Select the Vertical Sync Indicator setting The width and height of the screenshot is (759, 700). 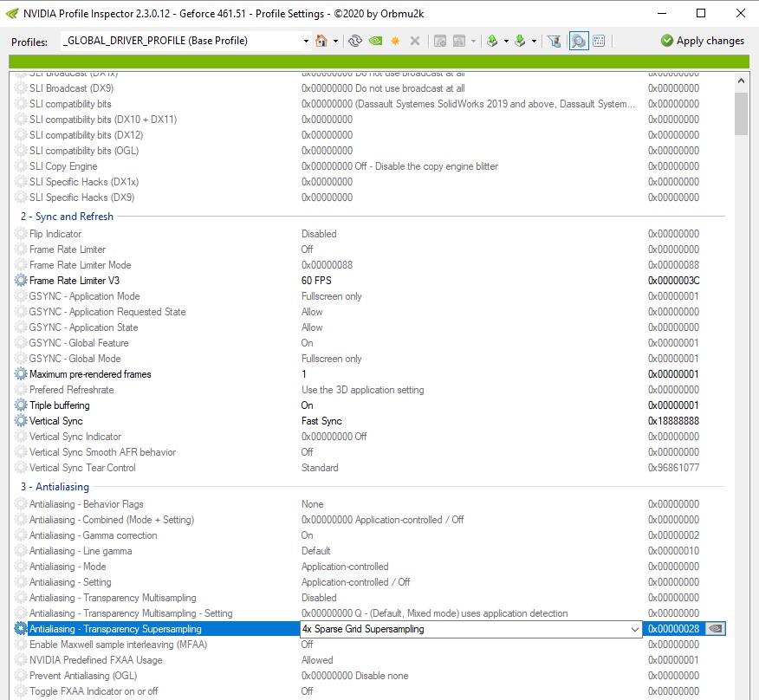coord(368,437)
